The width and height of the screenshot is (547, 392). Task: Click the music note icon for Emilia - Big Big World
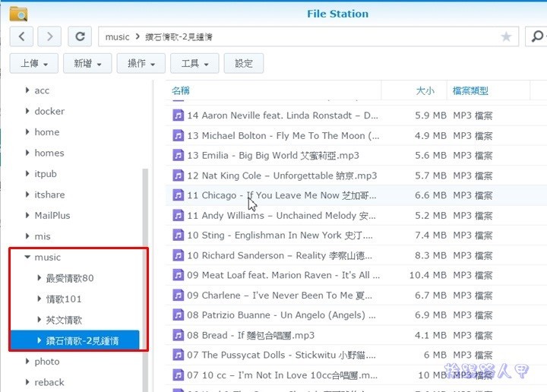click(x=178, y=156)
